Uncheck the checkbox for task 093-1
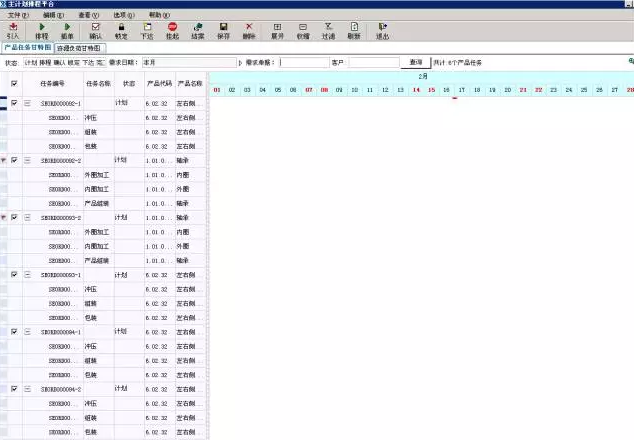This screenshot has height=440, width=634. point(14,275)
